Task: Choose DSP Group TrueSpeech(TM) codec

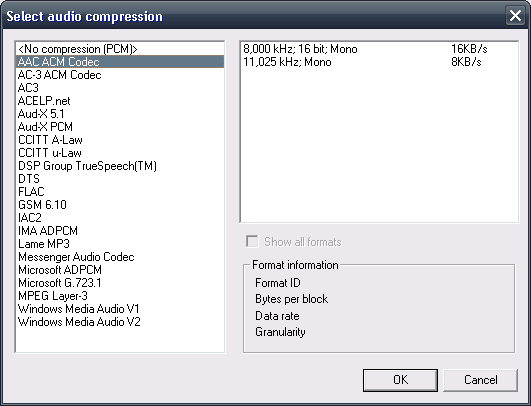Action: coord(120,166)
